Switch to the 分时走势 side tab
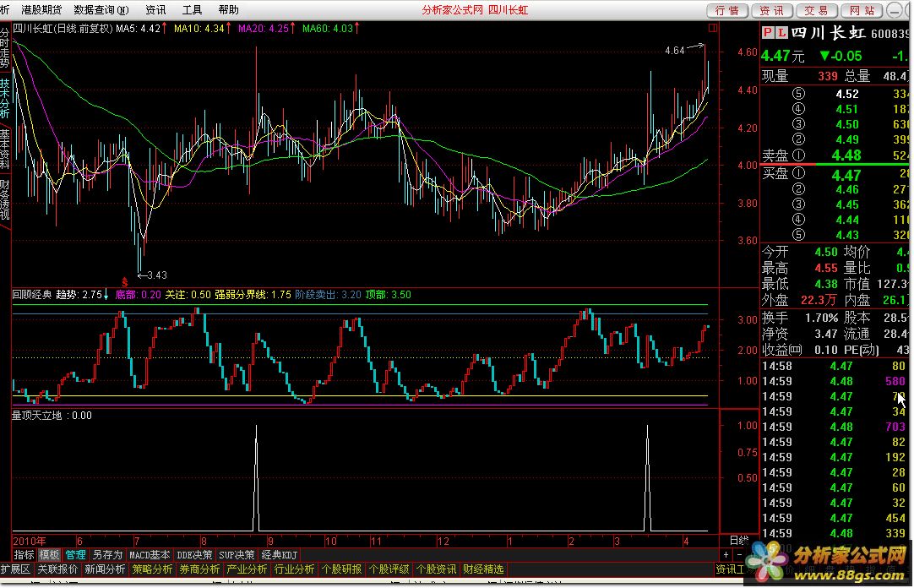This screenshot has width=914, height=588. (5, 48)
